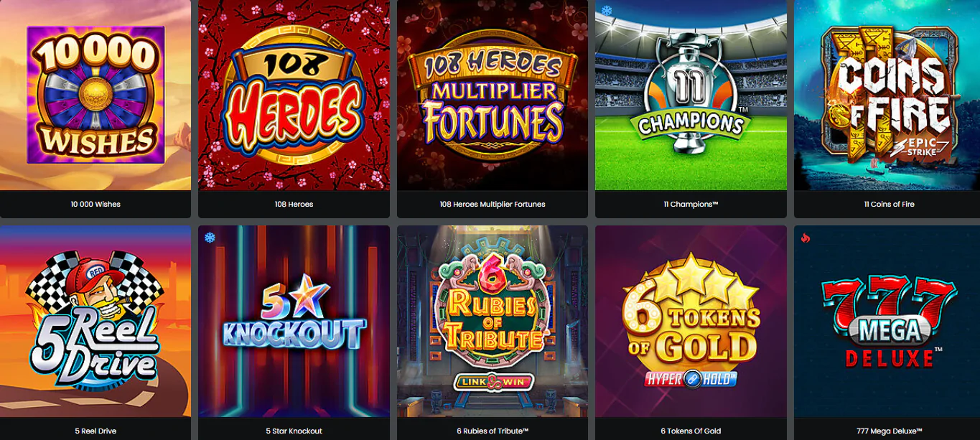This screenshot has height=440, width=980.
Task: Click the '10 000 Wishes' title label
Action: click(95, 205)
